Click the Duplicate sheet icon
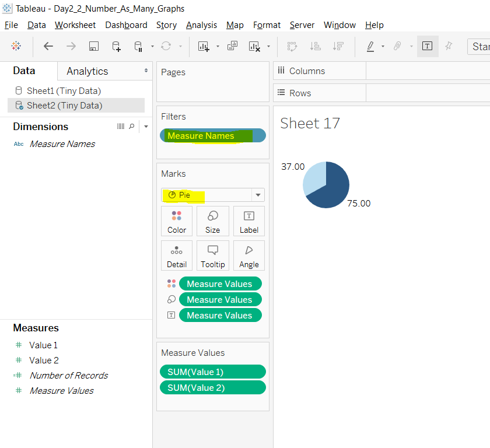 coord(232,46)
